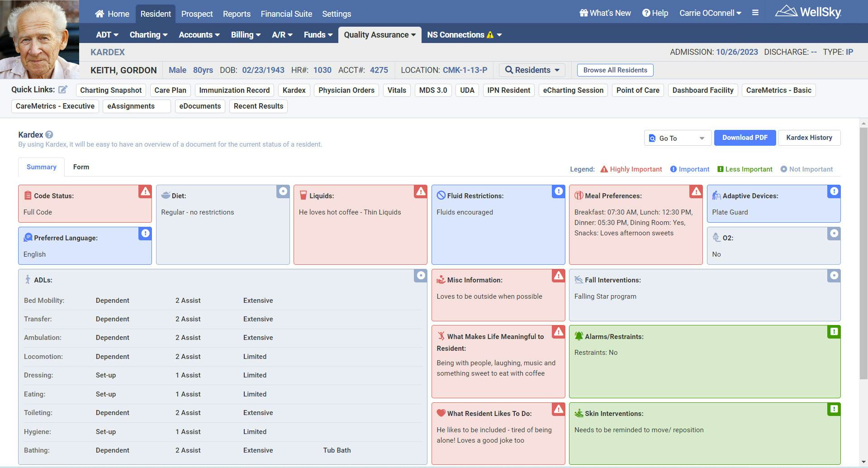868x468 pixels.
Task: Click the pencil icon beside Quick Links
Action: [x=63, y=89]
